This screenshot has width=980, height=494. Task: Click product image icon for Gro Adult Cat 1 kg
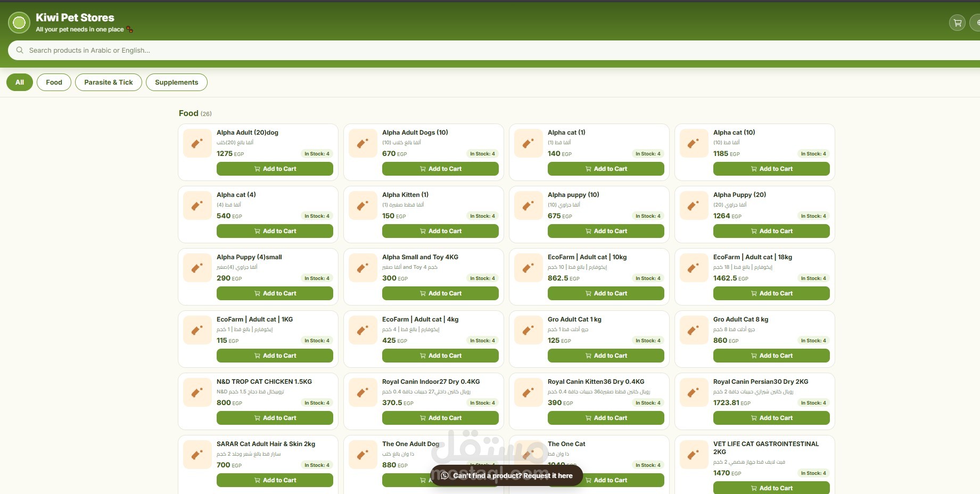(528, 330)
